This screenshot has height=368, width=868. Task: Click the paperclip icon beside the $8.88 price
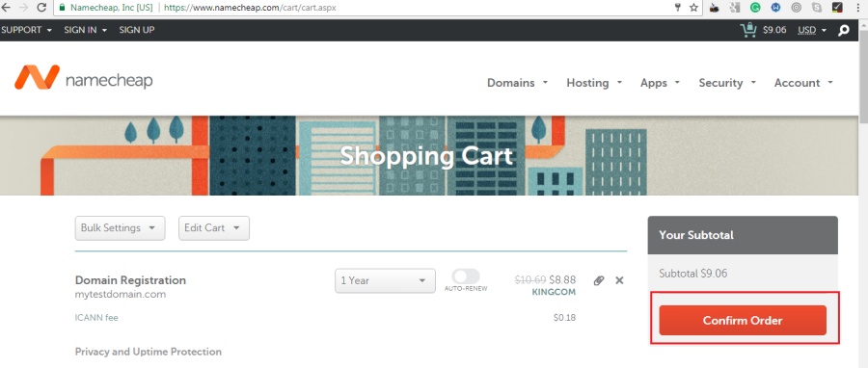[598, 280]
